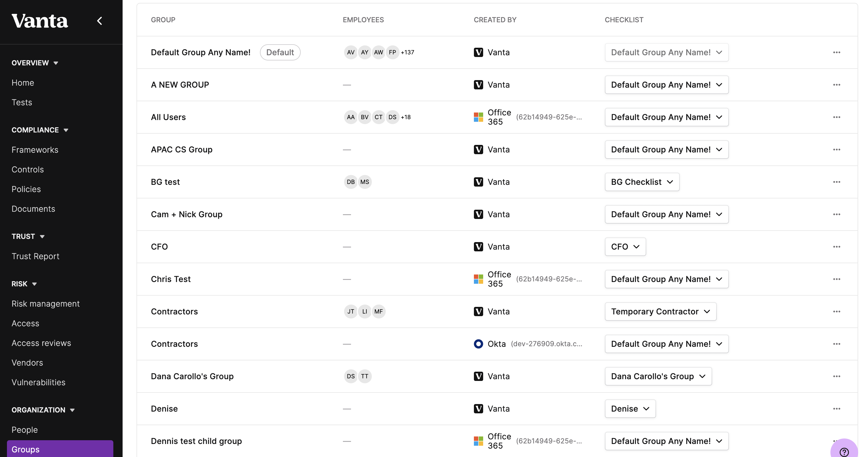
Task: Open more options for Default Group Any Name! row
Action: point(836,52)
